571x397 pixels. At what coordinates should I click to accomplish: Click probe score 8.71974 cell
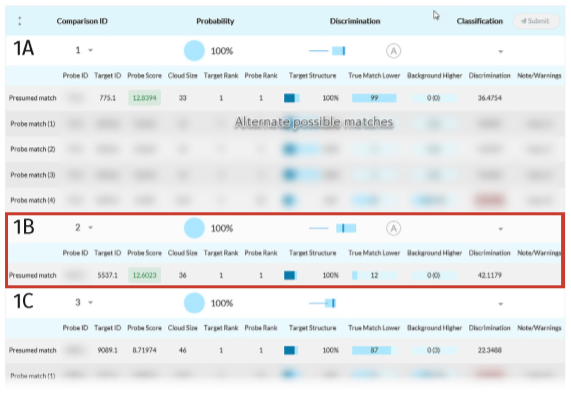point(144,350)
